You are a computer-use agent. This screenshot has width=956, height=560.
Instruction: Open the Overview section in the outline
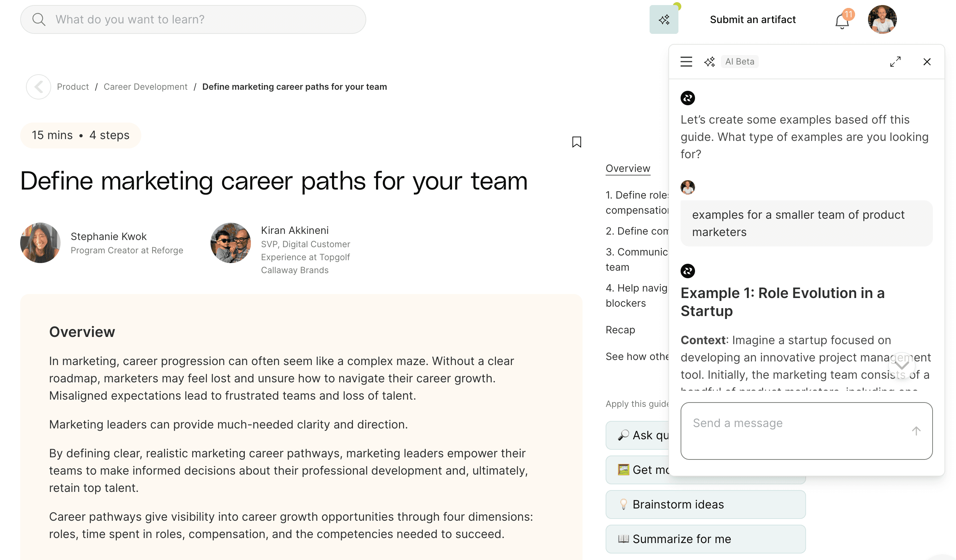(628, 168)
